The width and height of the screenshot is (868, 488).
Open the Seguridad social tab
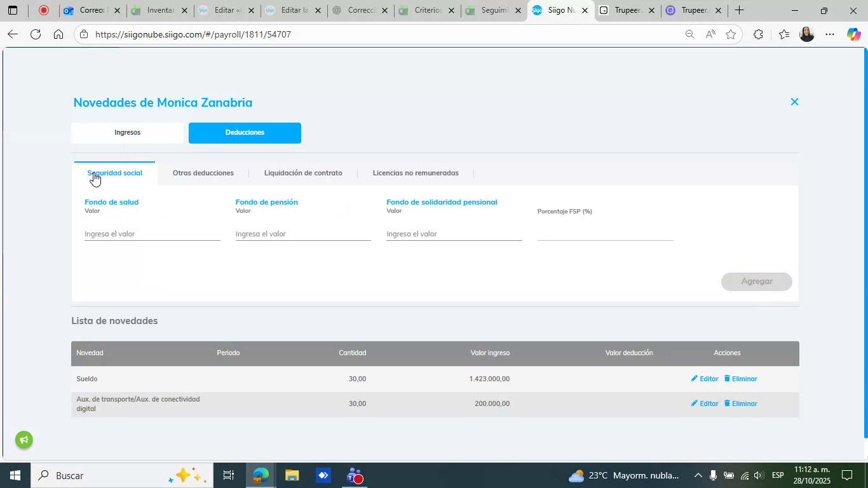click(114, 173)
